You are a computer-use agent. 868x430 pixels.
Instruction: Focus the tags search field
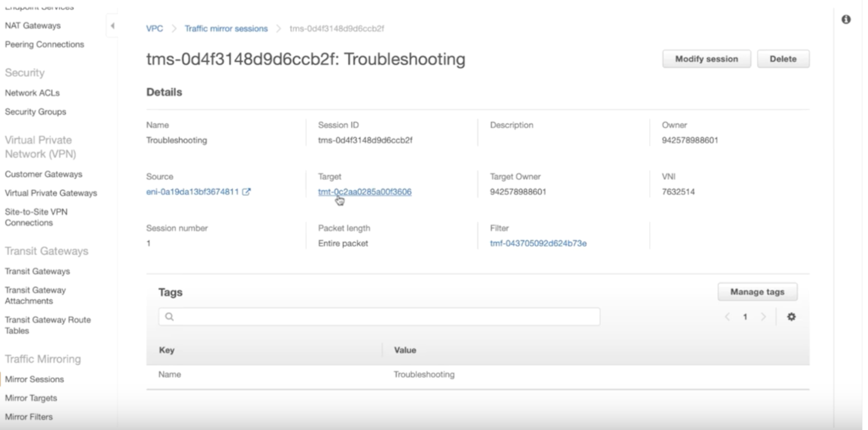(x=379, y=317)
